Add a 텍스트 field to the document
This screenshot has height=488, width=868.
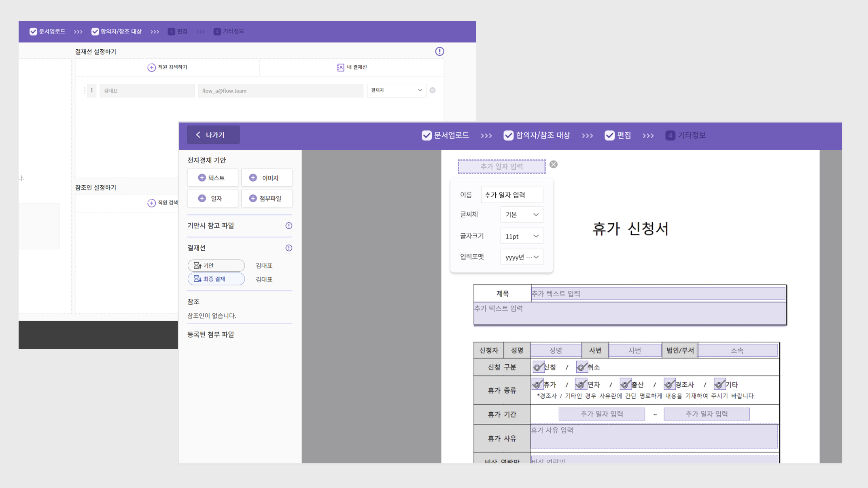(212, 178)
